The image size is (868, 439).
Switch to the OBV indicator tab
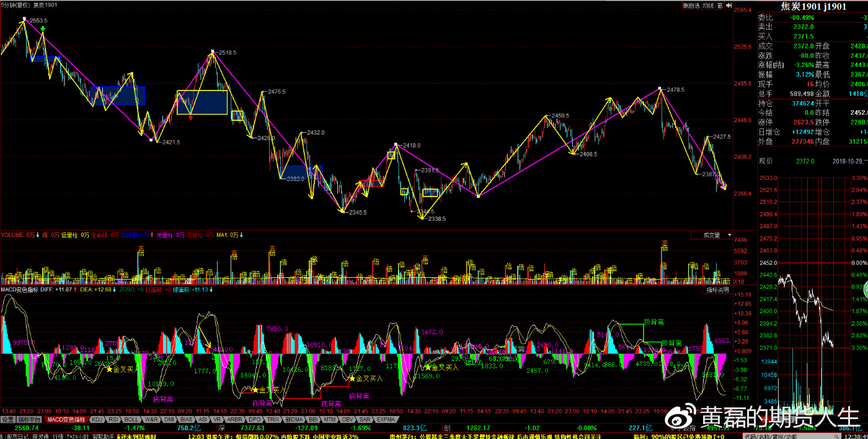tap(348, 419)
